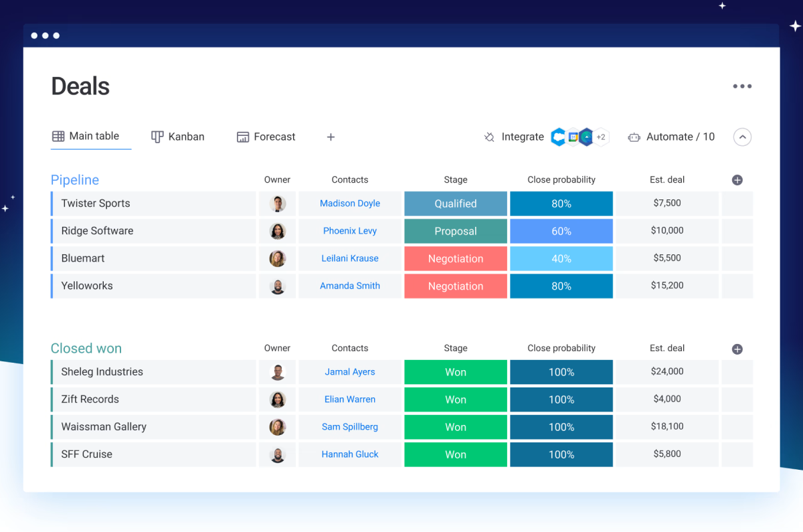Click the $15,200 est. deal cell for Yelloworks
Screen dimensions: 803x532
pyautogui.click(x=667, y=286)
